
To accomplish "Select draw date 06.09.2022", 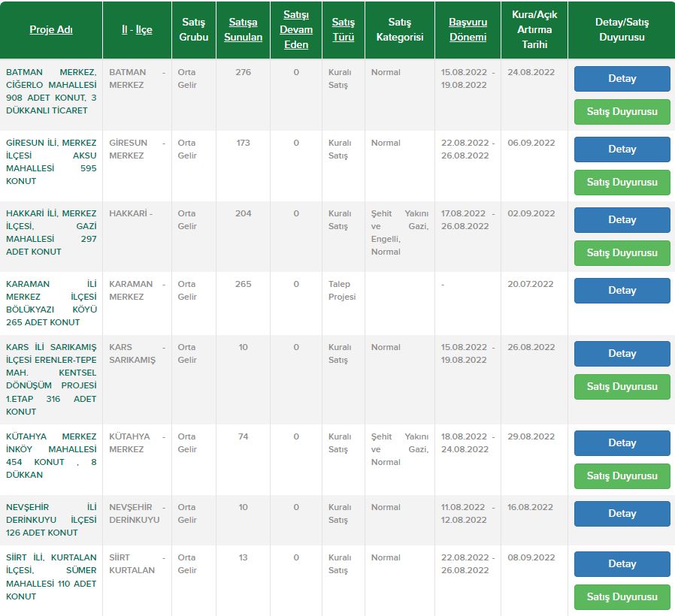I will pyautogui.click(x=531, y=143).
